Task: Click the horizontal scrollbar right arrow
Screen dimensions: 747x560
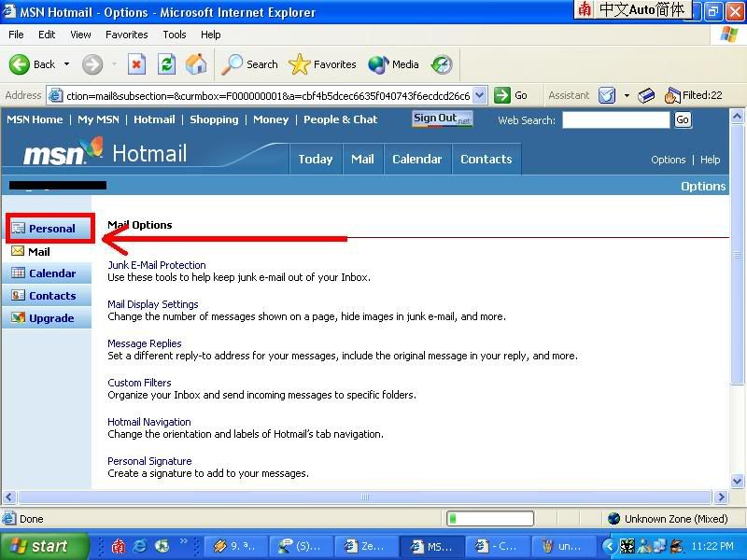Action: tap(721, 497)
